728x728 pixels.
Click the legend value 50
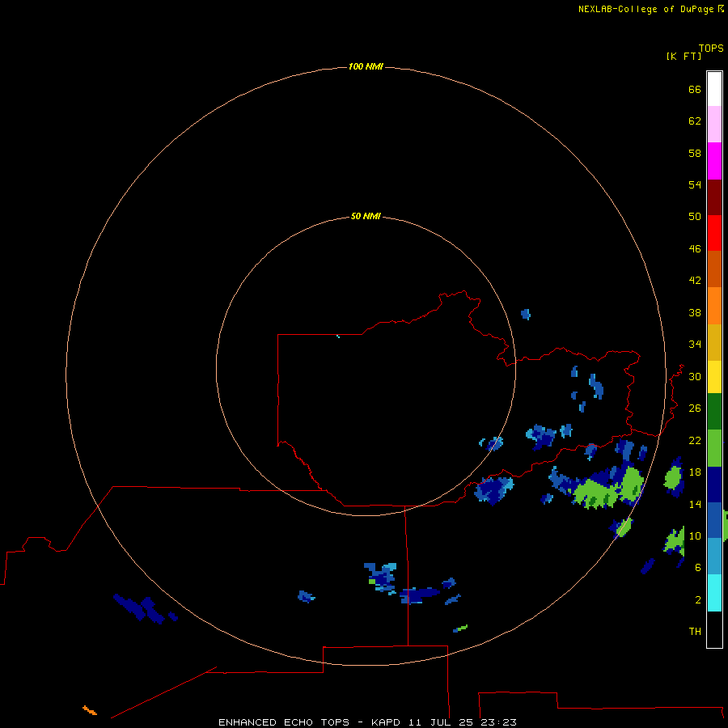pyautogui.click(x=695, y=216)
